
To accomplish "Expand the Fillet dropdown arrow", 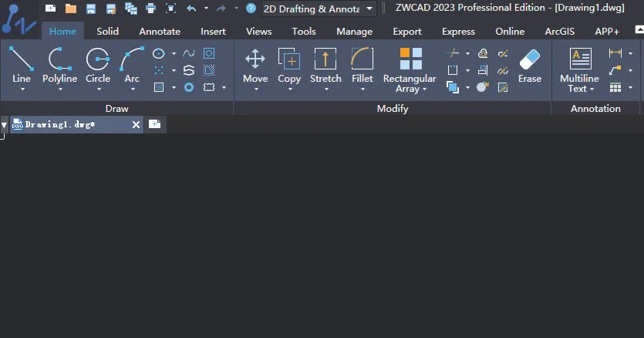I will [x=362, y=89].
